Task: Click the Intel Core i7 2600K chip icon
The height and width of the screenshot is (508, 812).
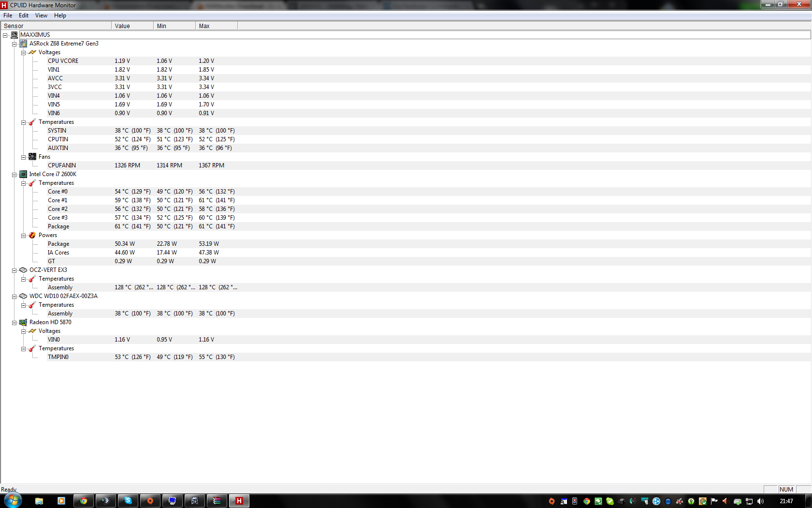Action: point(23,174)
